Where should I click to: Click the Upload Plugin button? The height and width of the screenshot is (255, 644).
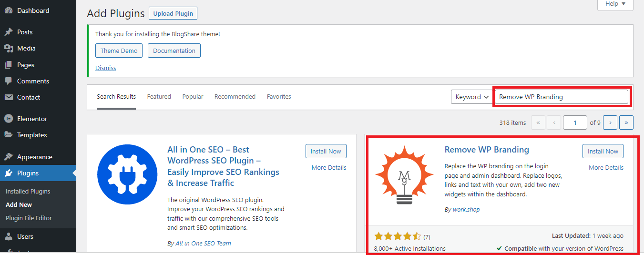click(x=173, y=13)
